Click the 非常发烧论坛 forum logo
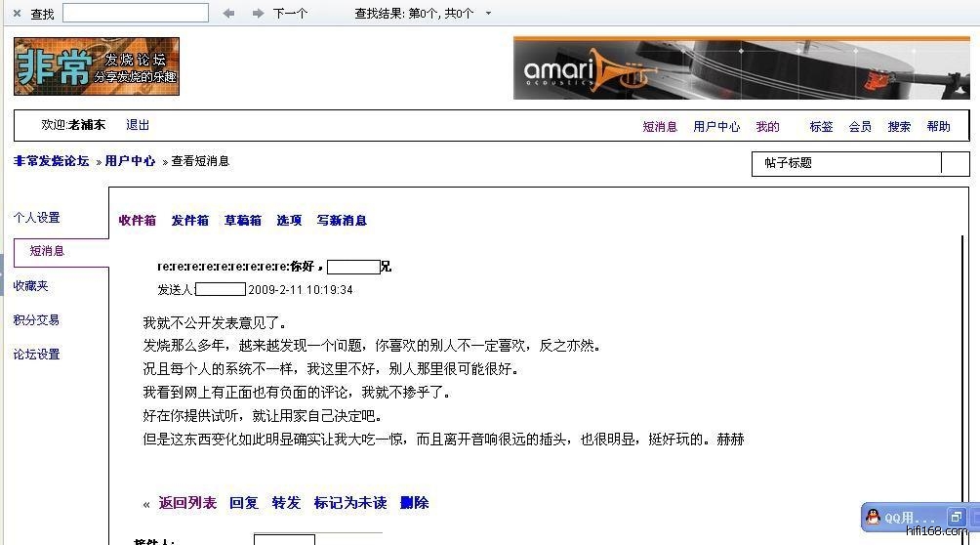 [97, 66]
